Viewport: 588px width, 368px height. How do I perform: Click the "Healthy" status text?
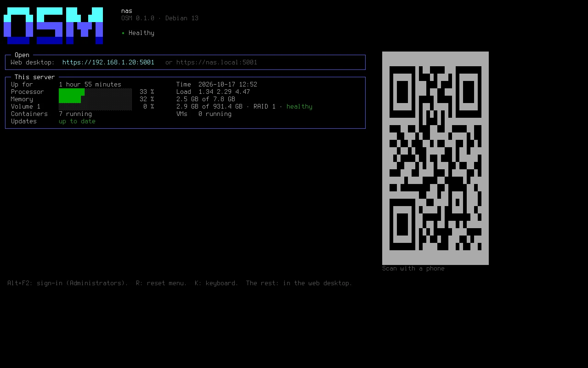(x=141, y=33)
